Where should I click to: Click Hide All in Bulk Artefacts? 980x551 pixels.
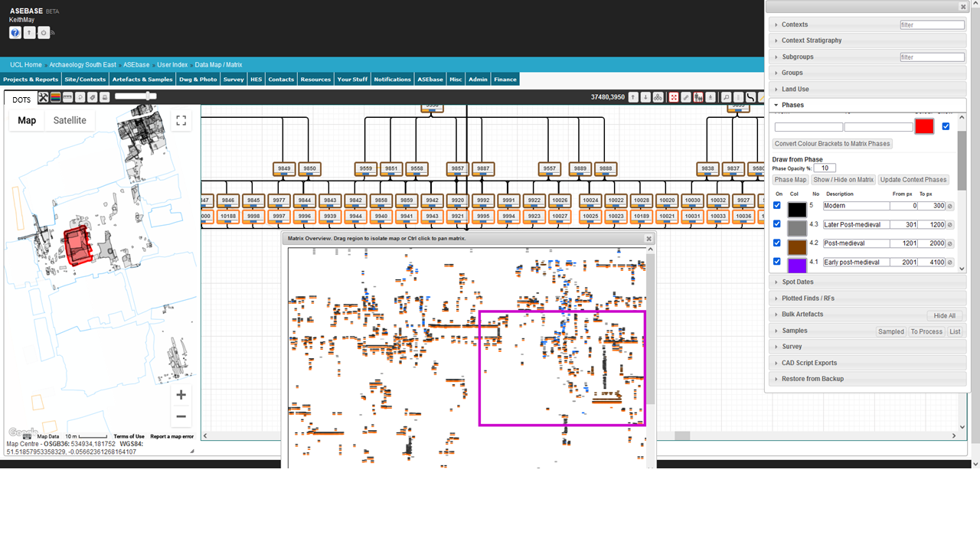point(945,315)
